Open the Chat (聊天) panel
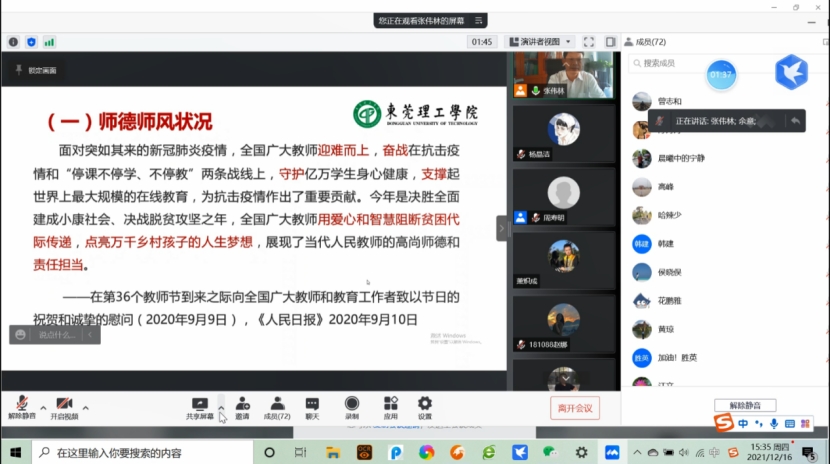The height and width of the screenshot is (464, 830). [312, 405]
